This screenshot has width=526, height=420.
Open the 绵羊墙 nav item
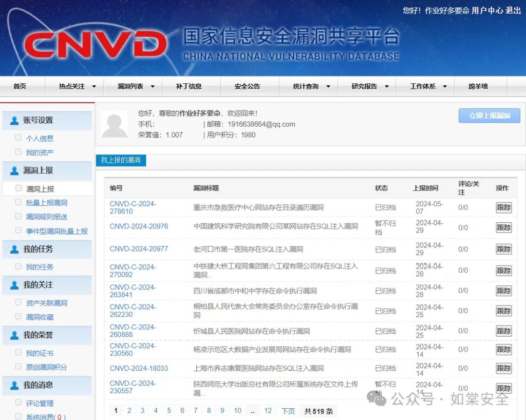point(478,87)
